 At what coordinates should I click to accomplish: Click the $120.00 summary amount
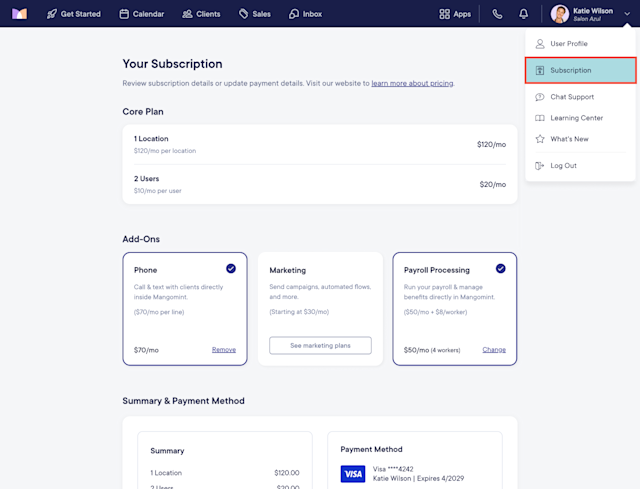tap(287, 473)
